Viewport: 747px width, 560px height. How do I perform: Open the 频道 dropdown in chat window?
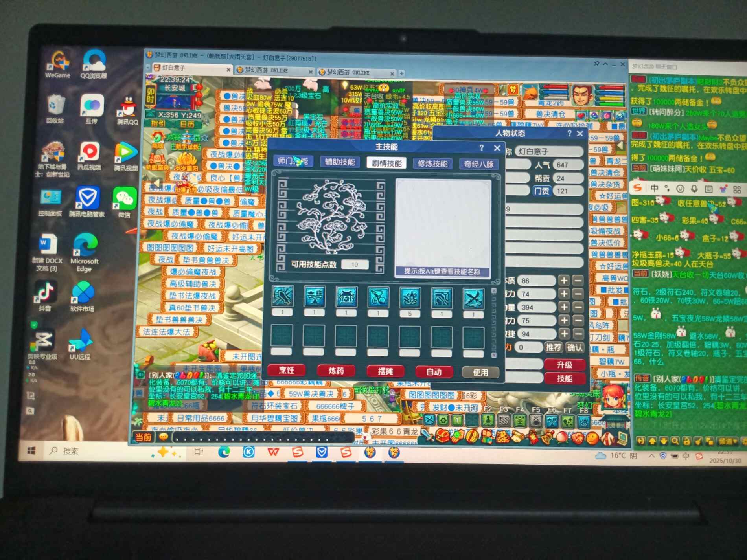727,442
